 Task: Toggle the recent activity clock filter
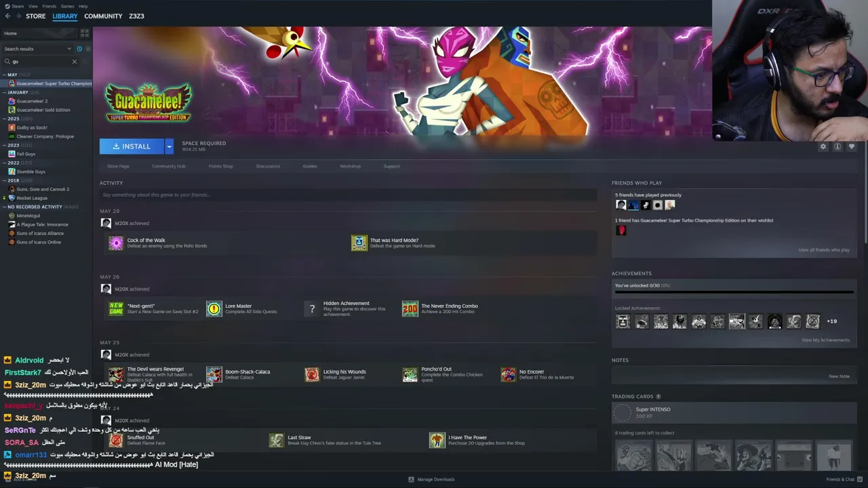(79, 49)
